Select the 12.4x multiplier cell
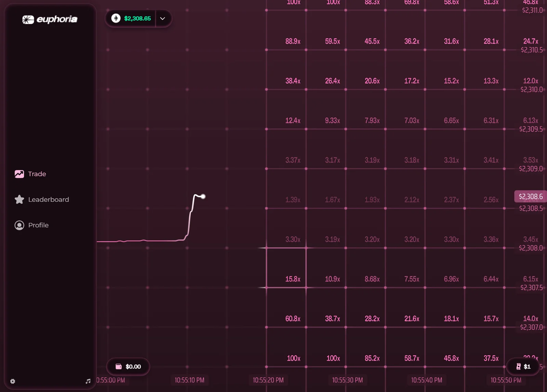547x392 pixels. click(x=286, y=109)
